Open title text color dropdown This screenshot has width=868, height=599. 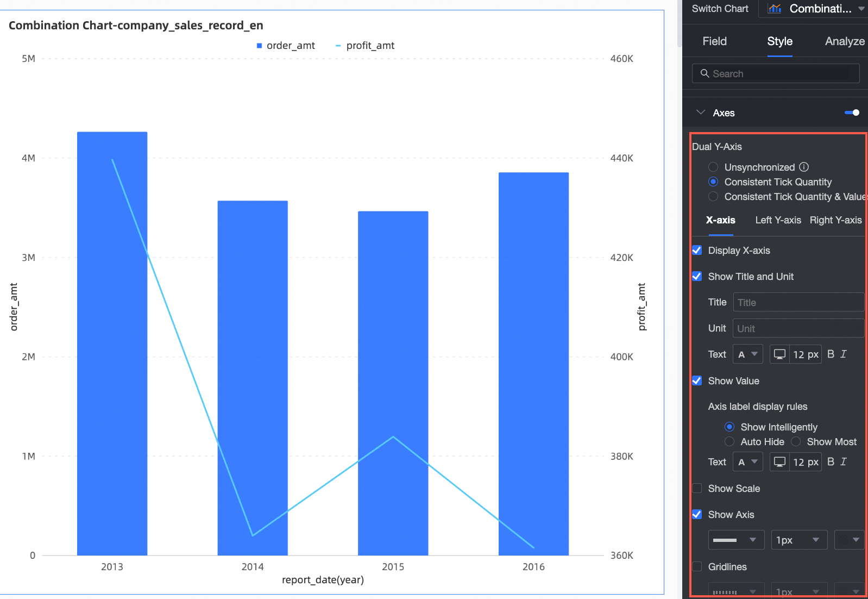(x=747, y=354)
